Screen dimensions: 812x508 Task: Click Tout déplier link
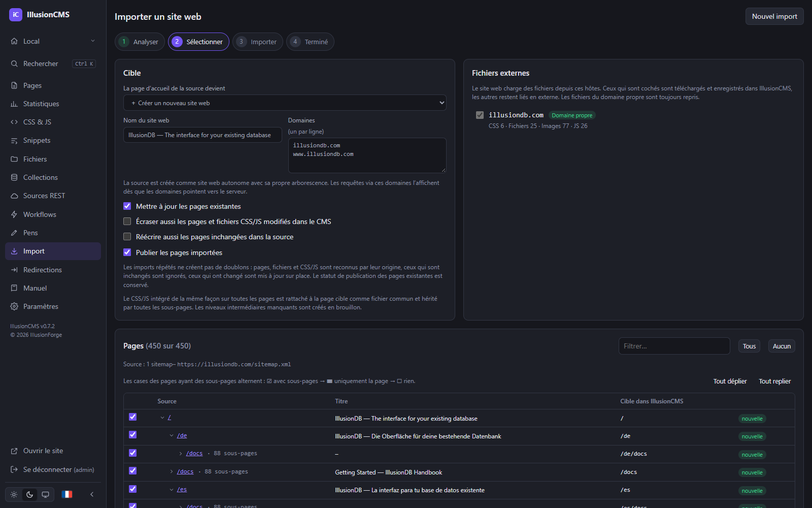730,381
